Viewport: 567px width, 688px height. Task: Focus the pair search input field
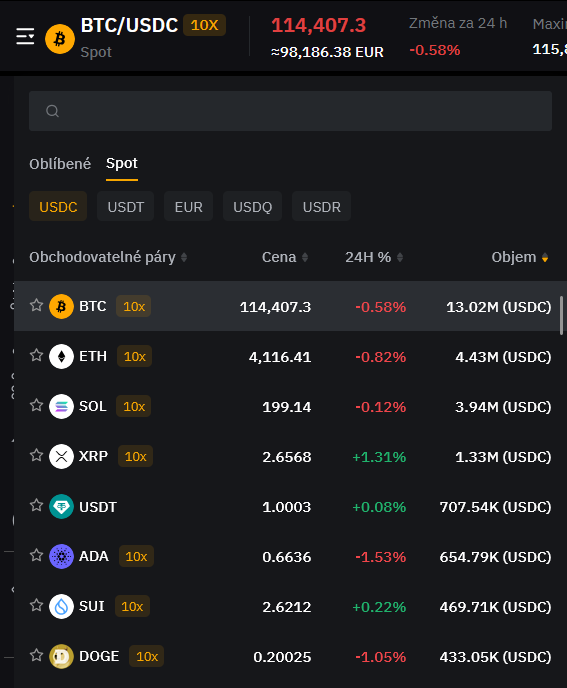(x=291, y=111)
